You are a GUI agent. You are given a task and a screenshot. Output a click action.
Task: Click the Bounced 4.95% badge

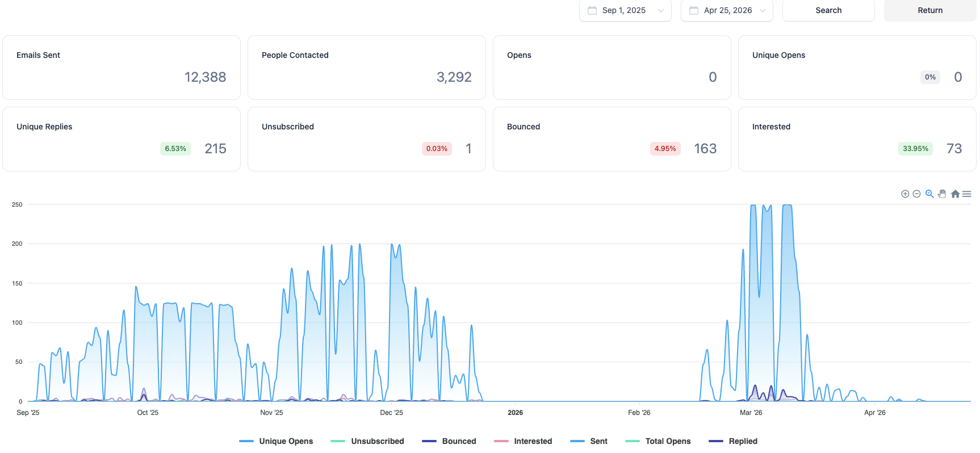click(x=665, y=149)
